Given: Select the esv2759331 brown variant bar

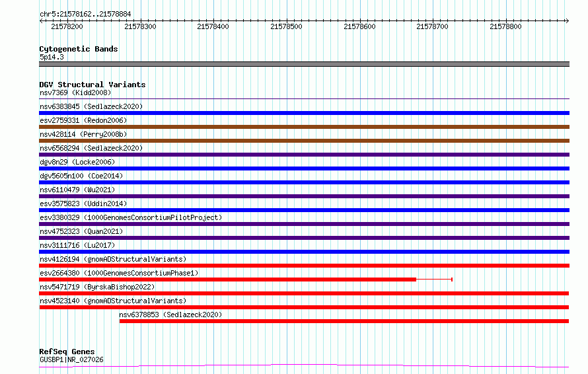Looking at the screenshot, I should pyautogui.click(x=304, y=127).
